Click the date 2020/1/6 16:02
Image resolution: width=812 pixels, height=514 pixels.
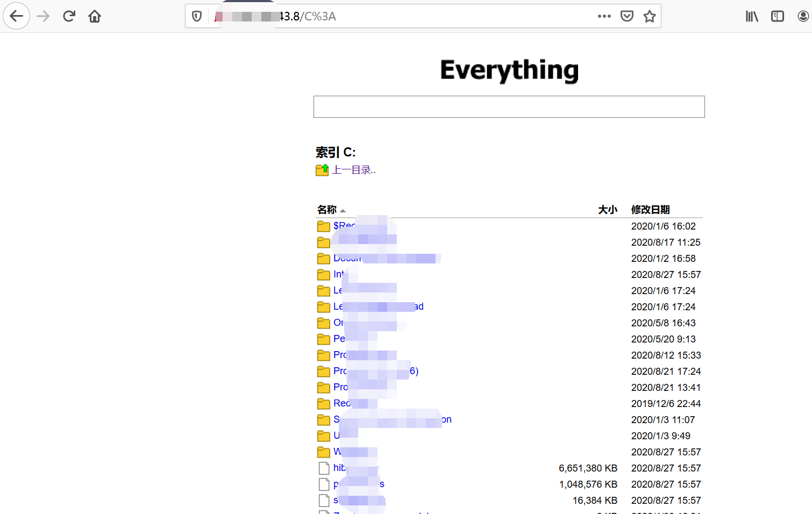[664, 226]
